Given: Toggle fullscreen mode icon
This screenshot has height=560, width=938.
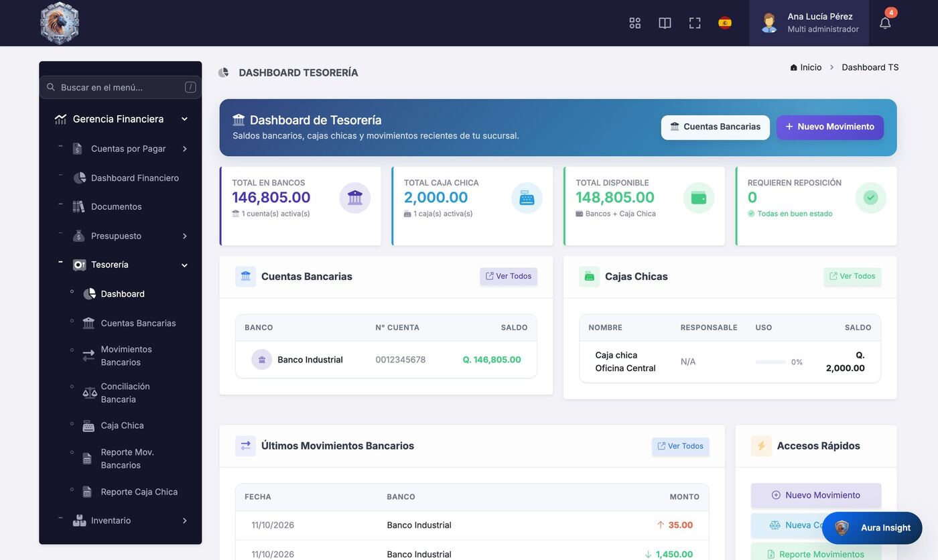Looking at the screenshot, I should click(x=695, y=23).
